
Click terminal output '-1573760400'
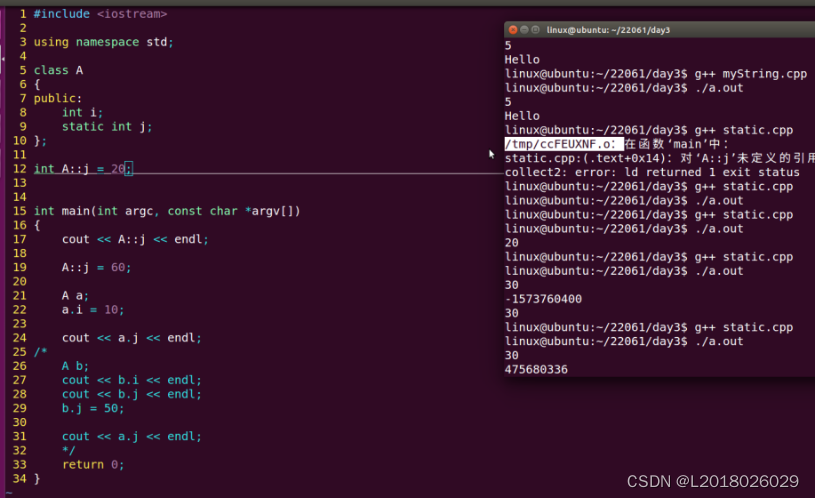(543, 299)
